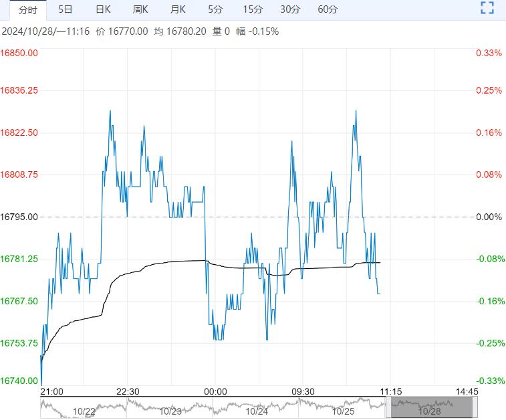Choose the 5分 interval tab
506x420 pixels.
pos(215,9)
